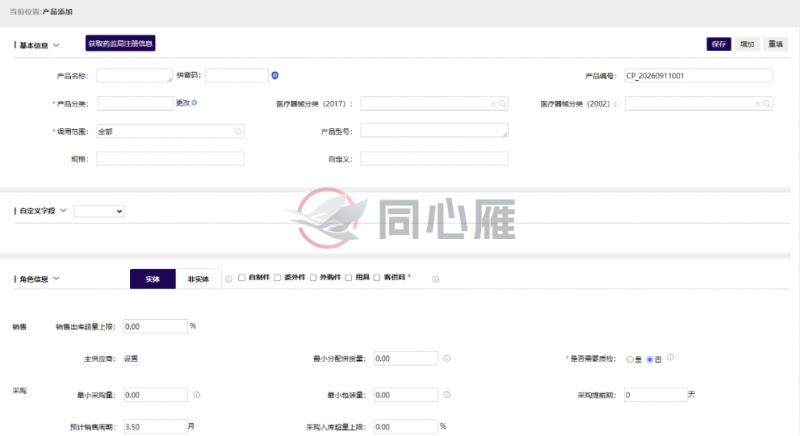Clear the 医疗器械分类 (2002) field with X
The height and width of the screenshot is (436, 800).
tap(758, 104)
